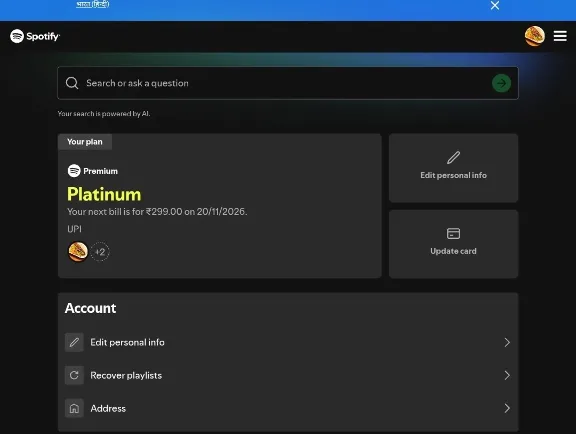Submit search with green arrow button
Image resolution: width=576 pixels, height=434 pixels.
coord(501,83)
